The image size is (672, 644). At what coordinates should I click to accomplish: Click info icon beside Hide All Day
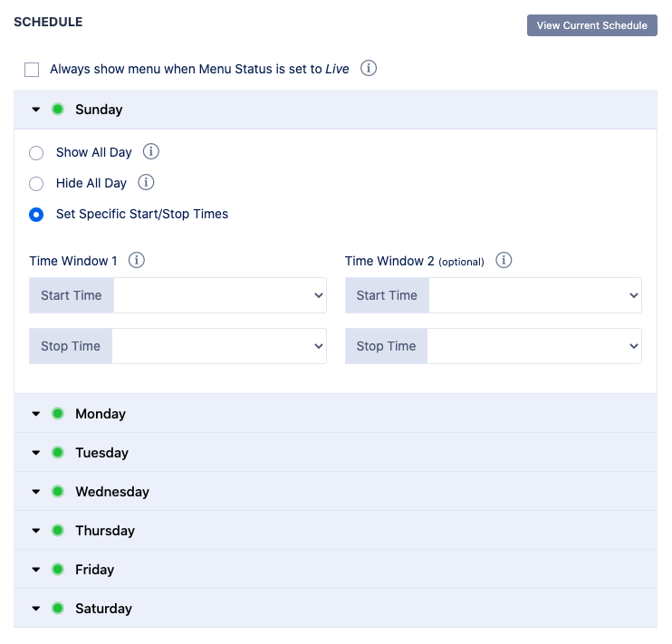click(146, 183)
